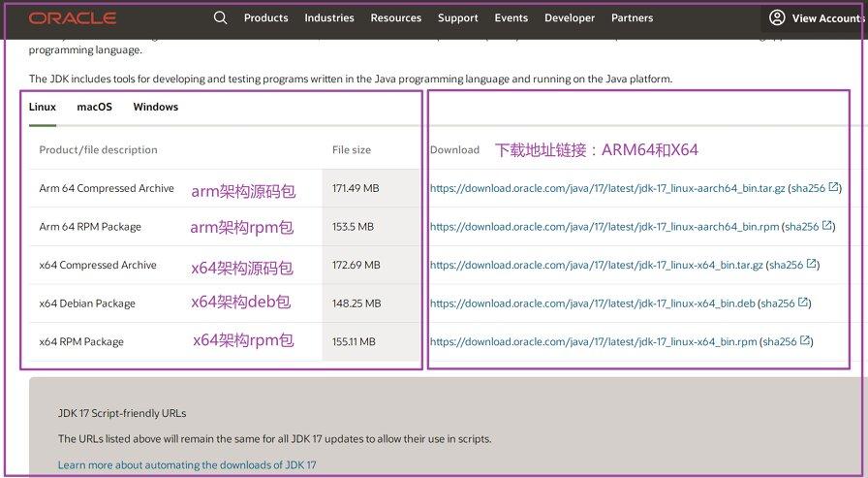Image resolution: width=868 pixels, height=478 pixels.
Task: Select x64 Compressed Archive row label
Action: coord(98,265)
